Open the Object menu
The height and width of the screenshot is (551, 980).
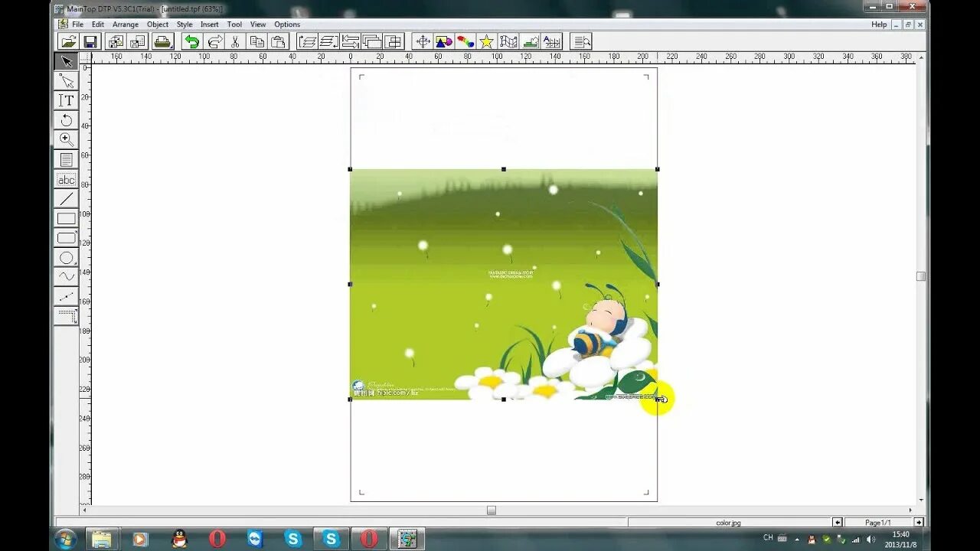(158, 24)
